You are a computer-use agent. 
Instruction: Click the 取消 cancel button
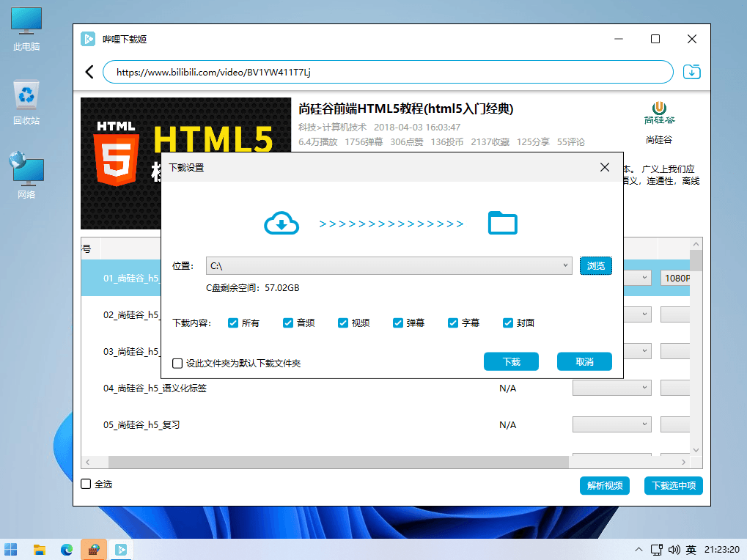point(584,361)
